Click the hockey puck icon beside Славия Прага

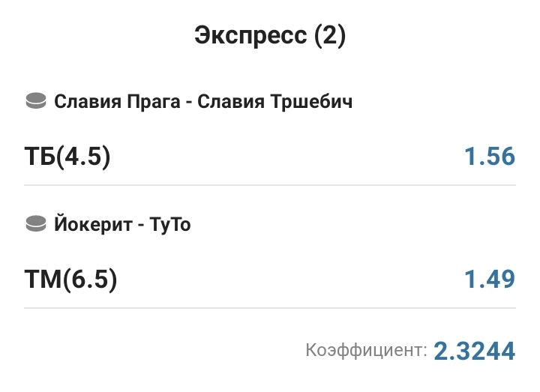pyautogui.click(x=36, y=101)
